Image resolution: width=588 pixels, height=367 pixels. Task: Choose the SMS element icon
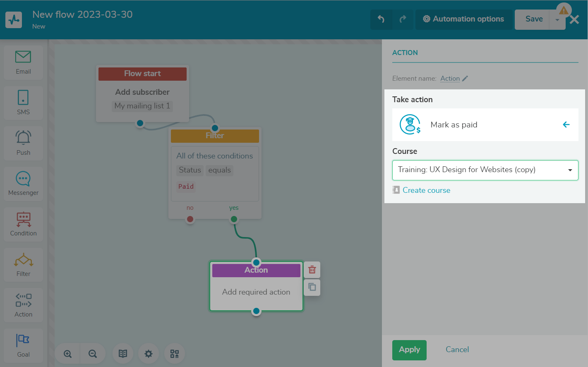click(x=23, y=102)
